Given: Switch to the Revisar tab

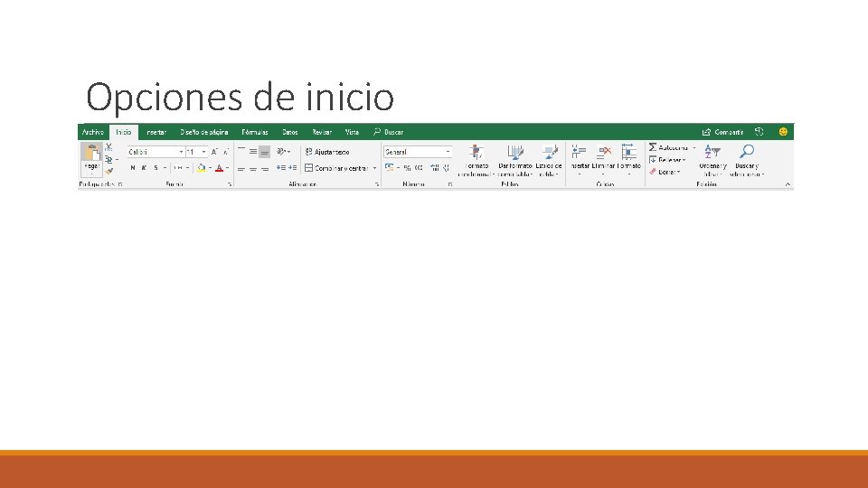Looking at the screenshot, I should [x=322, y=132].
